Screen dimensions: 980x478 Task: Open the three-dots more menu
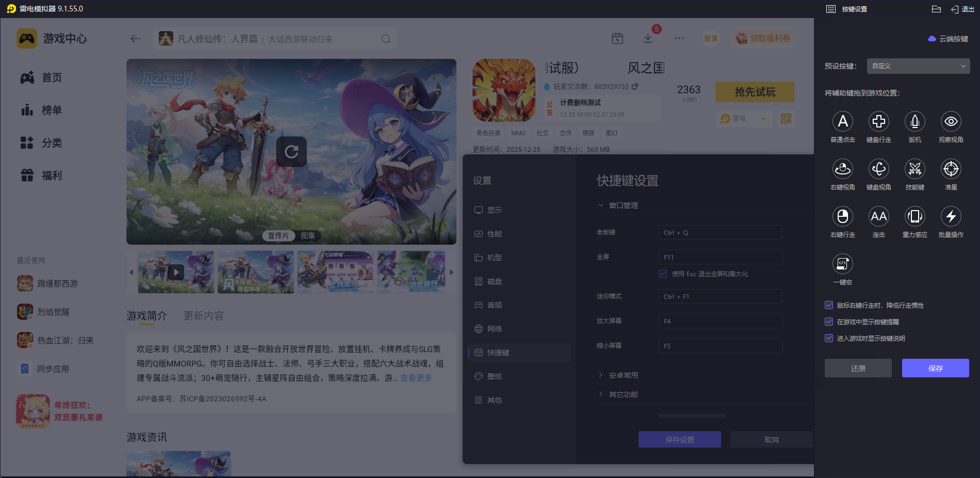pyautogui.click(x=679, y=38)
